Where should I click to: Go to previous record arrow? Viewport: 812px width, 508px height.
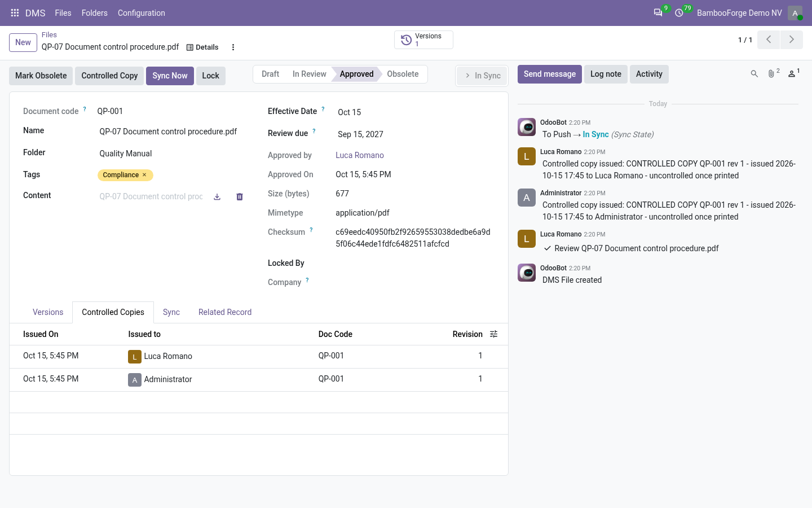coord(769,40)
